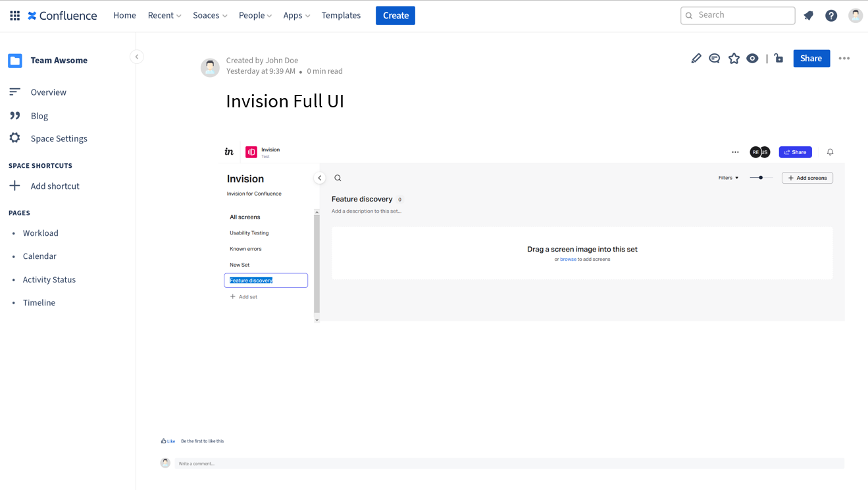Open the Apps dropdown menu
Image resolution: width=868 pixels, height=490 pixels.
point(296,15)
